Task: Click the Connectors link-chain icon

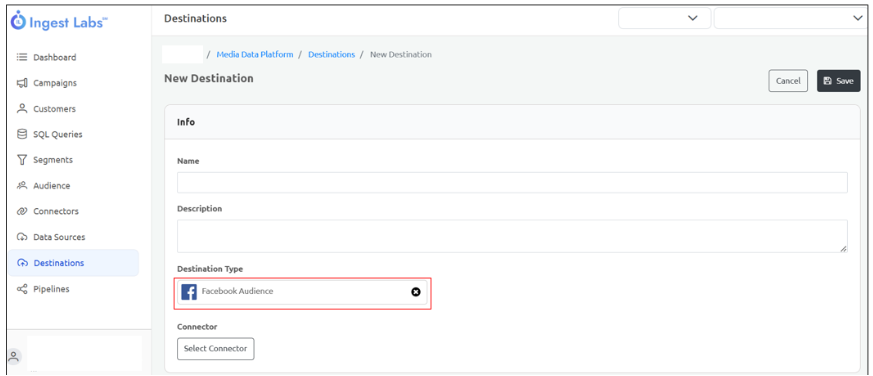Action: (22, 211)
